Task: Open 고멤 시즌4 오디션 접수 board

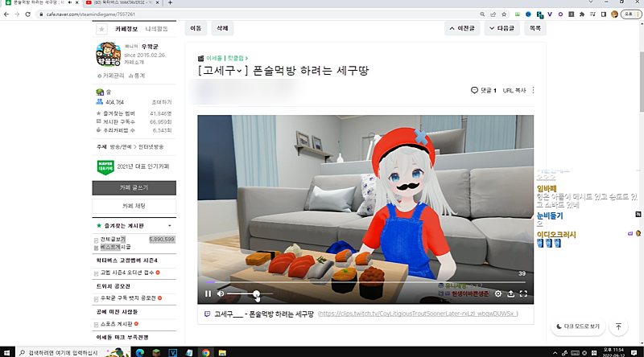Action: (x=127, y=273)
